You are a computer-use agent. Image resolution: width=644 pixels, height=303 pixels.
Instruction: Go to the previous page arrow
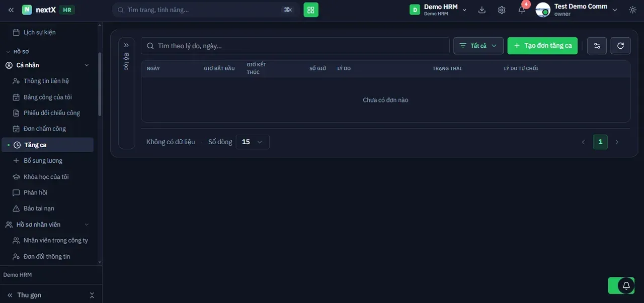[584, 142]
